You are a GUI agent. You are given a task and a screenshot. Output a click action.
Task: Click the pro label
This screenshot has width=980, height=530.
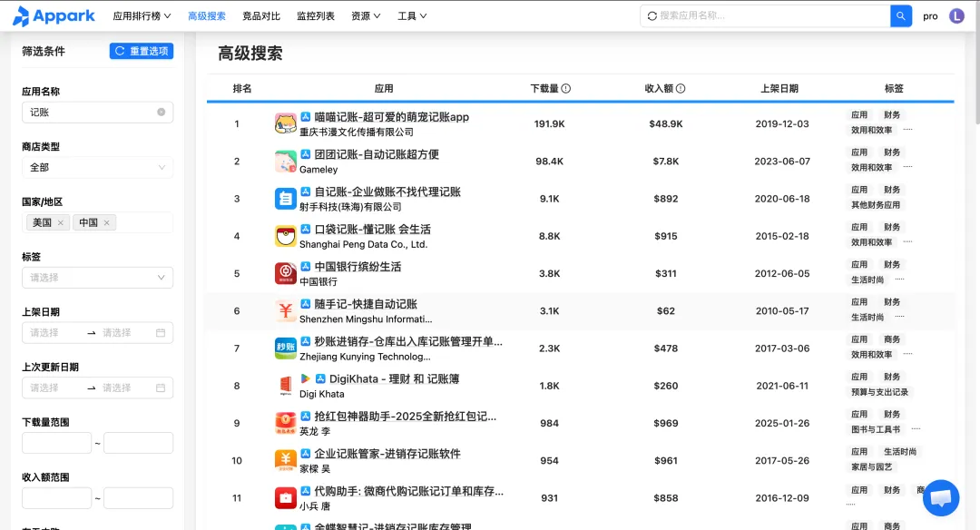930,16
